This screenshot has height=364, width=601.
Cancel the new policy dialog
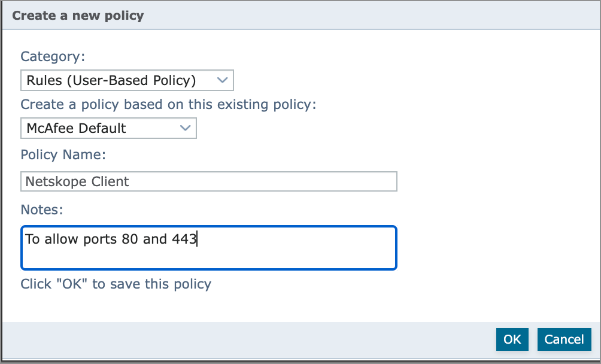tap(564, 339)
